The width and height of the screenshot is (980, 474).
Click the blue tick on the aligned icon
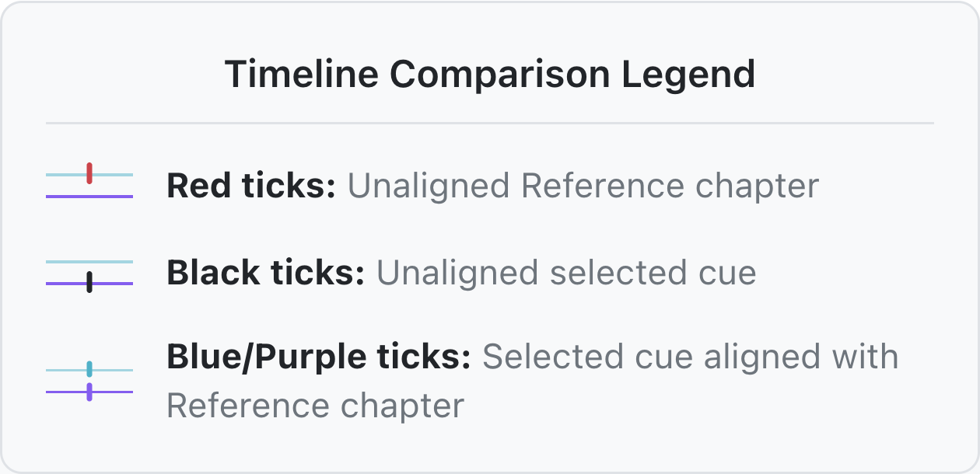click(x=89, y=369)
